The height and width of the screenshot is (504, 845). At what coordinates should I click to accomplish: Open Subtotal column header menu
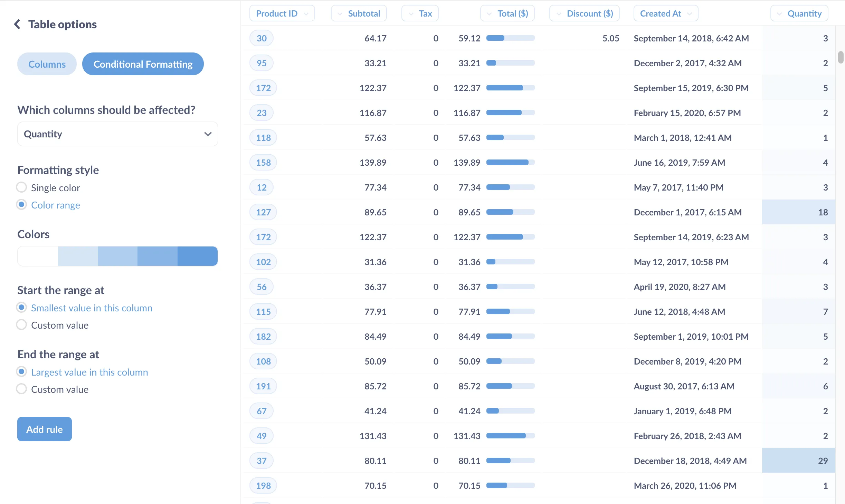tap(359, 13)
